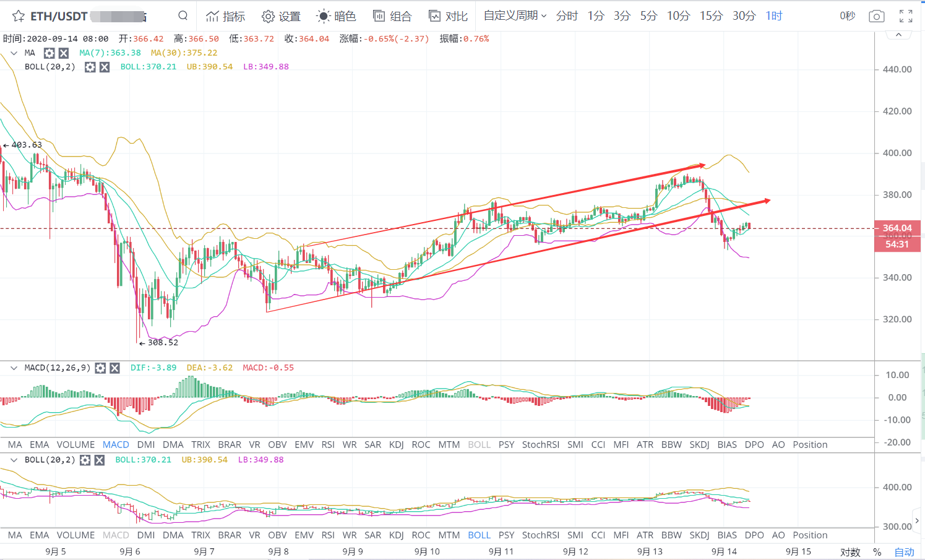Take a chart snapshot with the camera icon
The width and height of the screenshot is (925, 560).
876,16
